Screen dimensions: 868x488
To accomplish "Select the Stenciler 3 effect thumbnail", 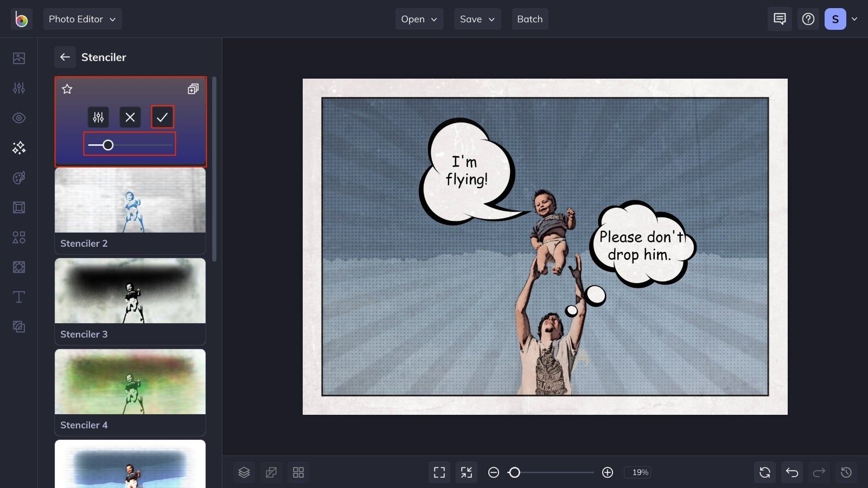I will 130,291.
